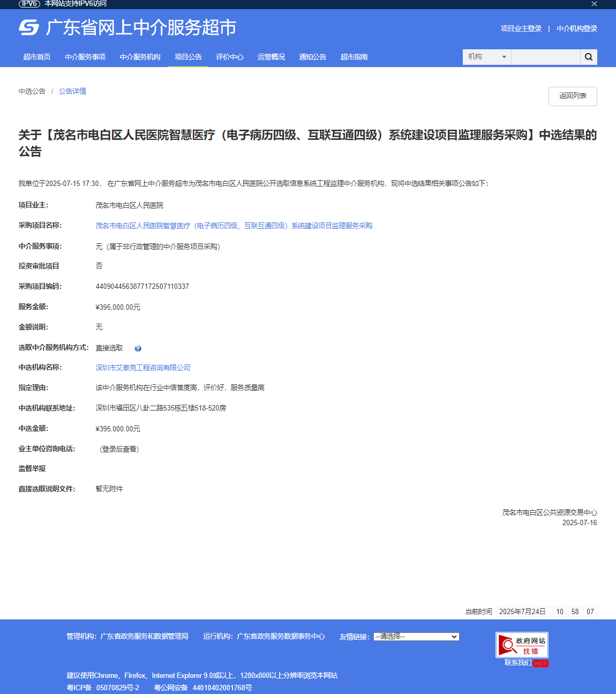Open the 超市首页 menu item
This screenshot has width=616, height=694.
[x=37, y=57]
